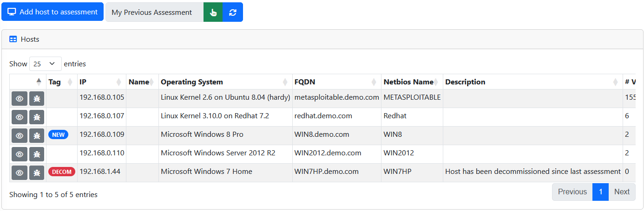Click the bug icon for WIN7HP host
This screenshot has height=211, width=644.
tap(37, 173)
